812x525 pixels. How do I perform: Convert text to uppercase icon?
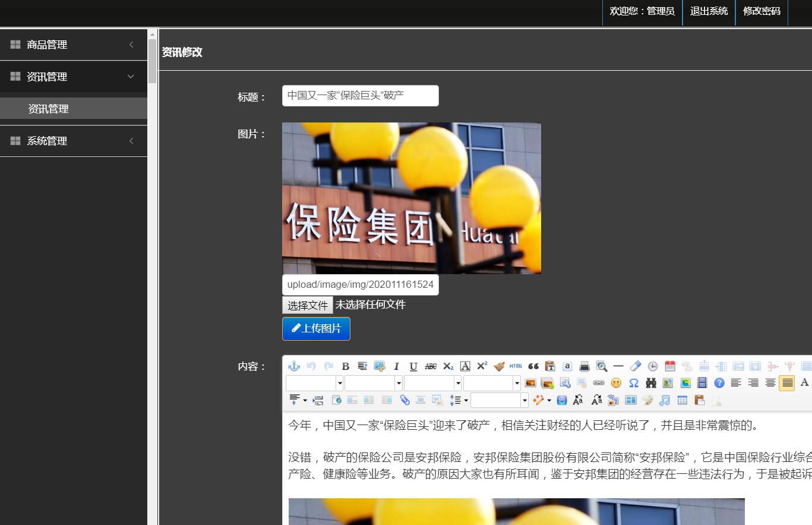(x=578, y=400)
